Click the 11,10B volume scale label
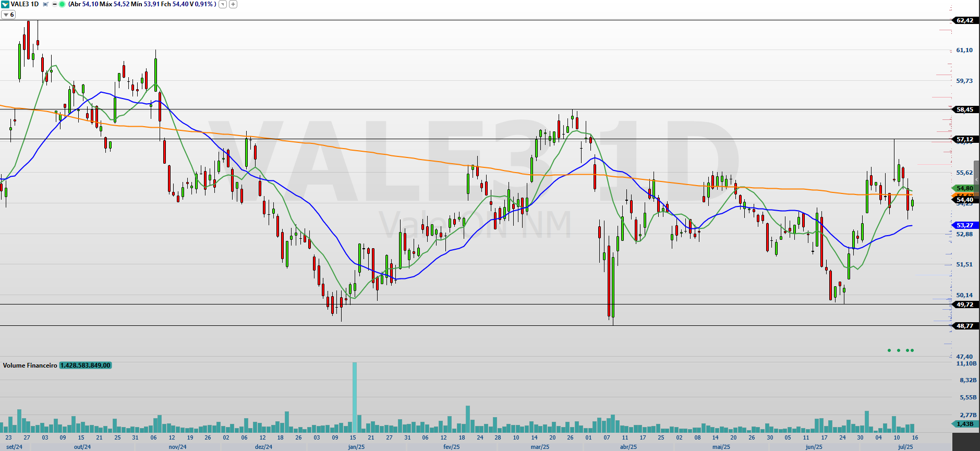 click(966, 363)
